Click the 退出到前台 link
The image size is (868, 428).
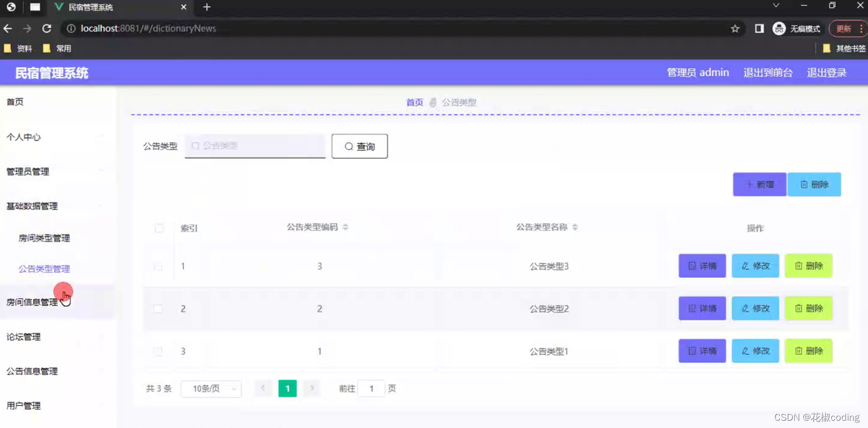[768, 73]
